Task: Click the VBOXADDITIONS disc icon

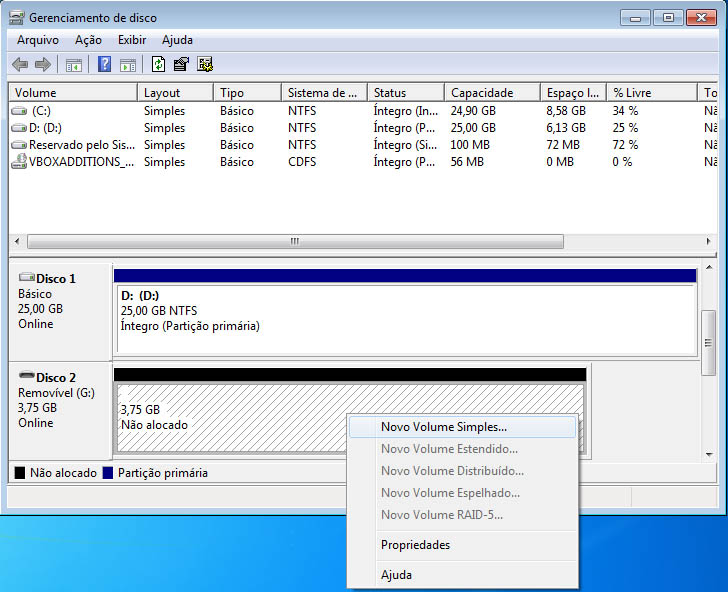Action: (x=19, y=162)
